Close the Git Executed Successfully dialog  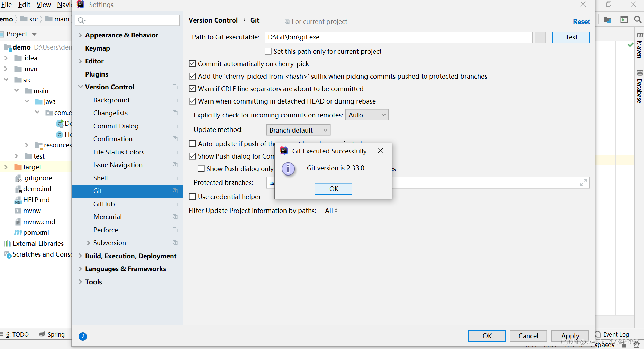[380, 151]
